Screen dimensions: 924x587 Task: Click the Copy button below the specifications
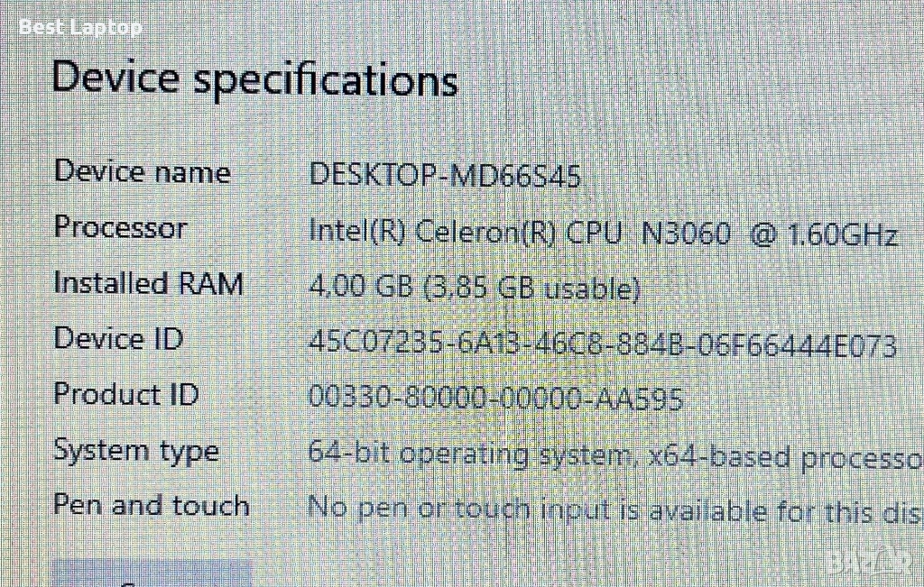coord(152,575)
